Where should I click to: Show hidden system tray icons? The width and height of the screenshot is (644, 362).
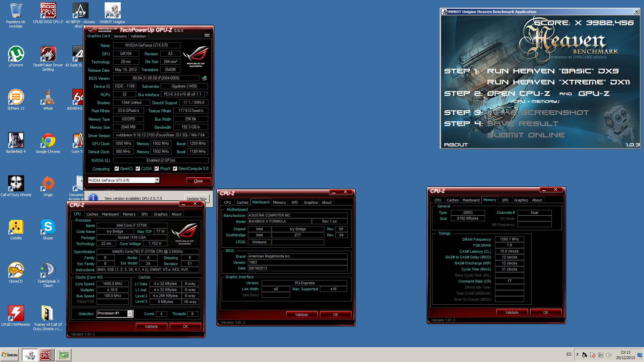(577, 355)
